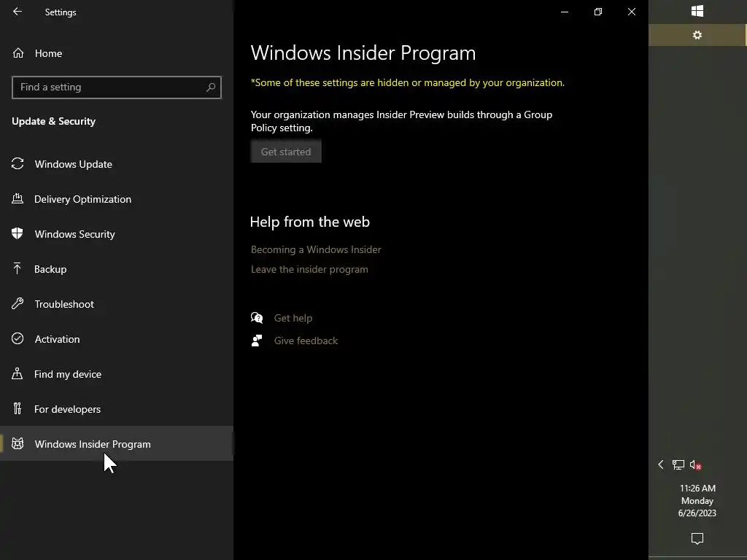Viewport: 747px width, 560px height.
Task: Open For developers settings
Action: pyautogui.click(x=117, y=409)
